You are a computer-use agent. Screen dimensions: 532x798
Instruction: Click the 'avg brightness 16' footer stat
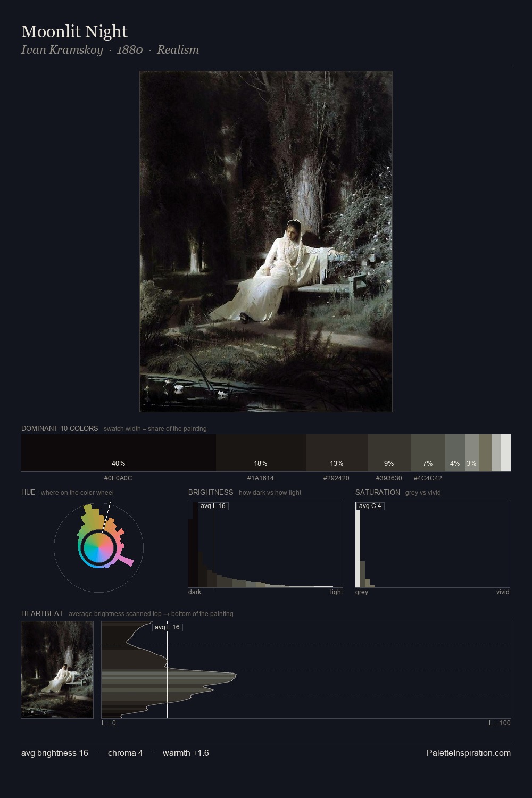pos(55,753)
